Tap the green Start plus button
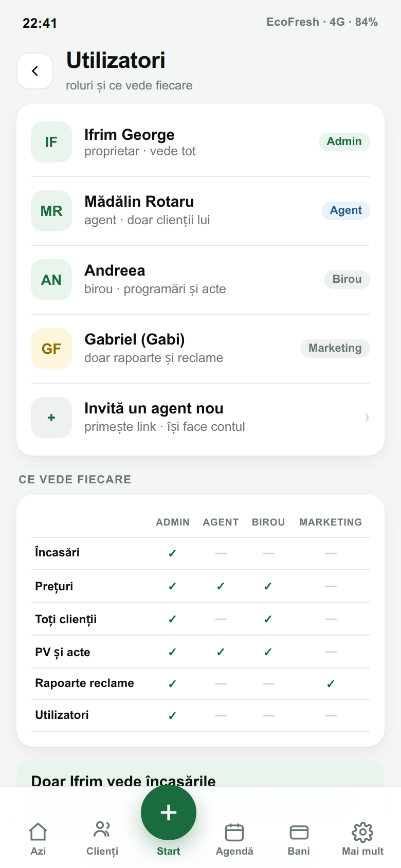Viewport: 401px width, 868px height. point(169,812)
